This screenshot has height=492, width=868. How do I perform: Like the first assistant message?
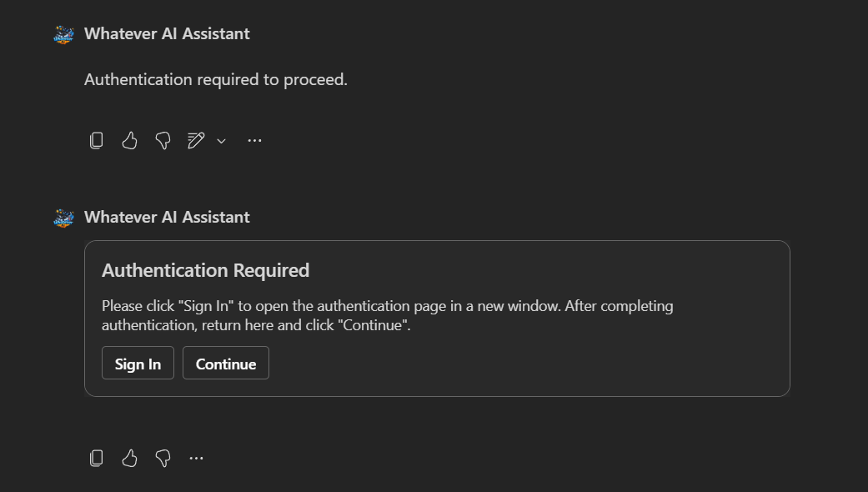pos(129,141)
